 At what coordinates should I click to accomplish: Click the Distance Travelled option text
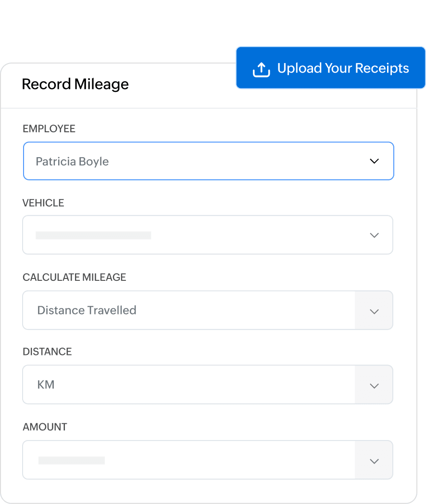point(87,310)
